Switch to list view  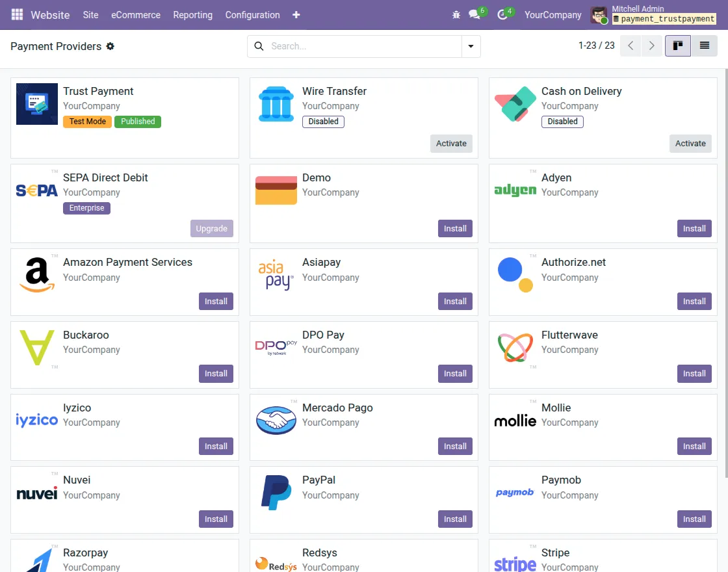click(705, 45)
